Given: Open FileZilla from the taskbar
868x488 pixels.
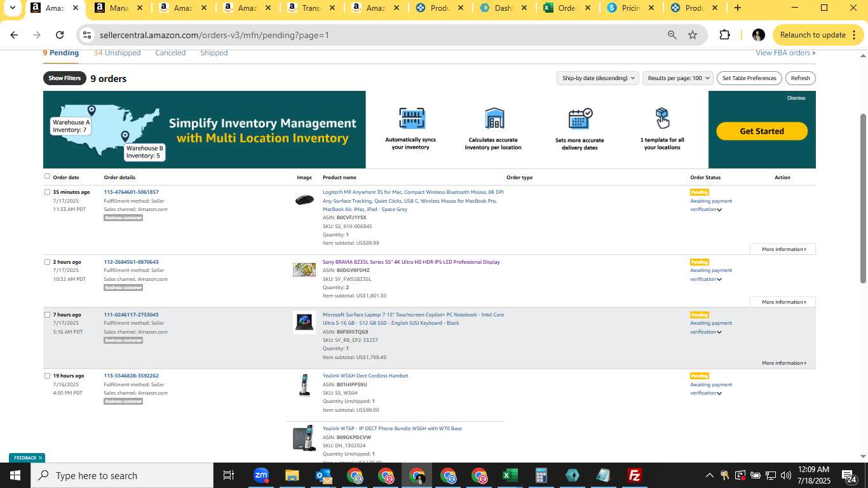Looking at the screenshot, I should point(634,475).
